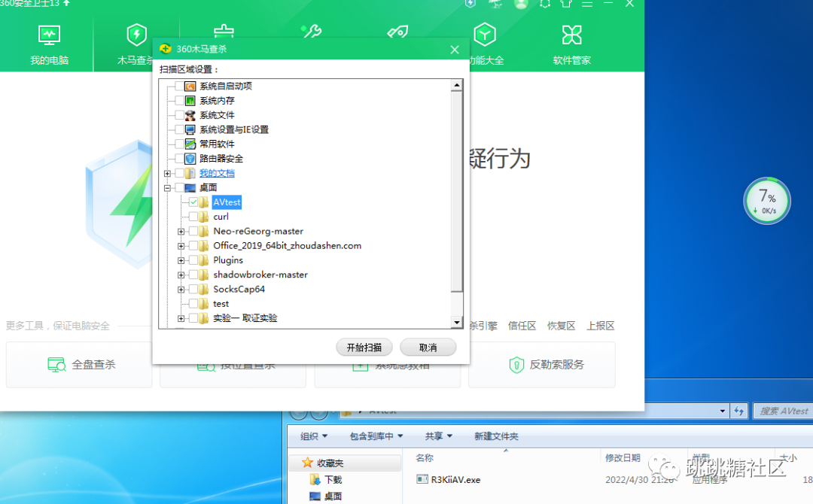
Task: Click the 木马查杀 shield icon
Action: point(137,35)
